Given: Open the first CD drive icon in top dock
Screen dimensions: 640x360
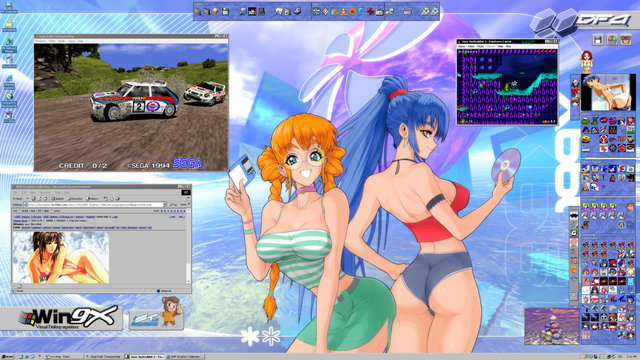Looking at the screenshot, I should point(425,11).
